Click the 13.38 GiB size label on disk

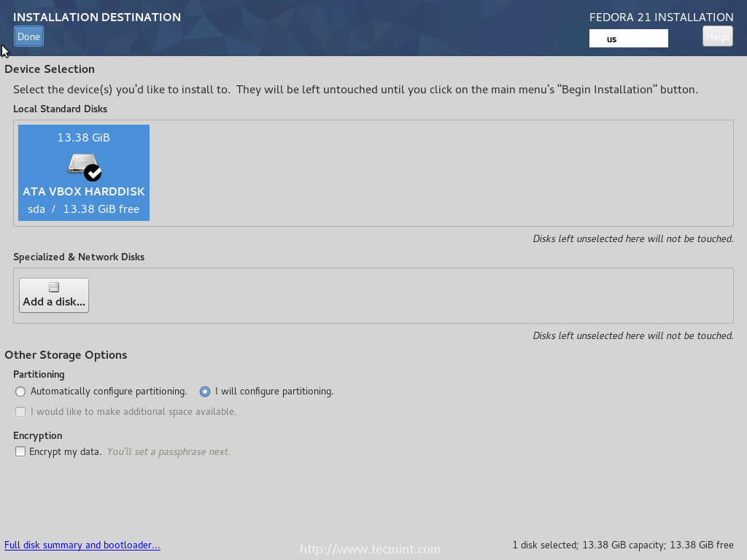click(x=84, y=138)
